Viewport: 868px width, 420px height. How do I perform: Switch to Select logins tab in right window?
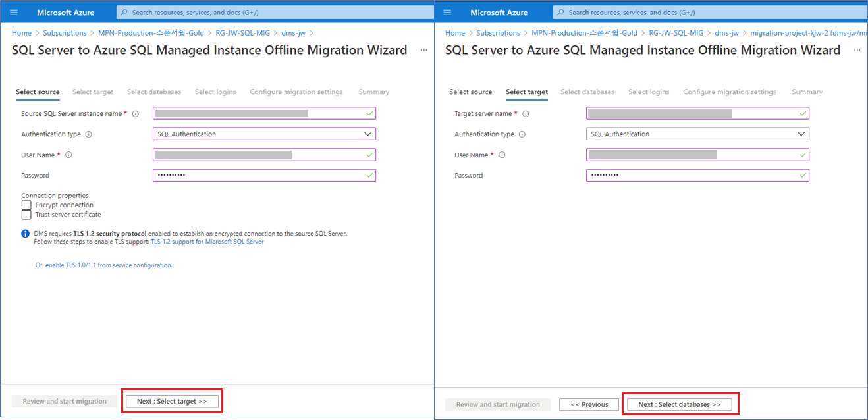point(649,92)
